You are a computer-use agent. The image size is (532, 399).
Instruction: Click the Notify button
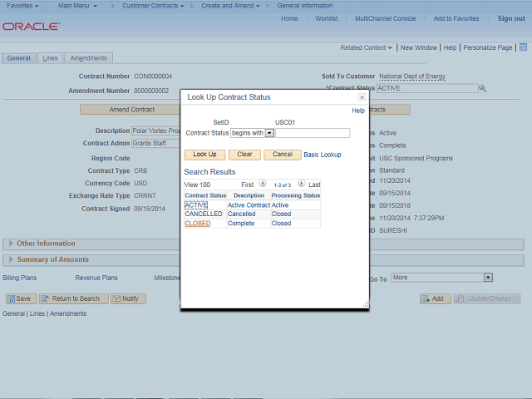pyautogui.click(x=128, y=298)
